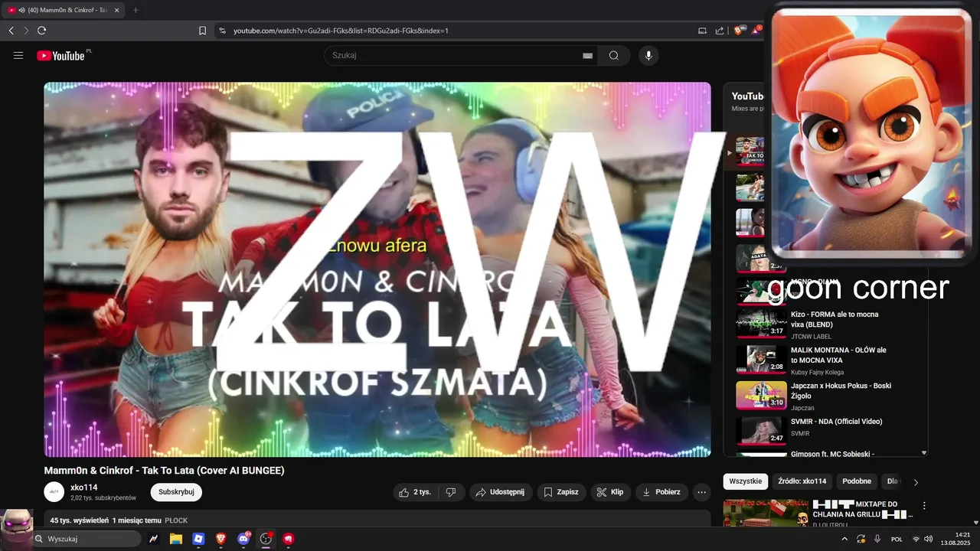
Task: Play Kizo - FORMA ale to mocna vixa
Action: click(x=835, y=319)
